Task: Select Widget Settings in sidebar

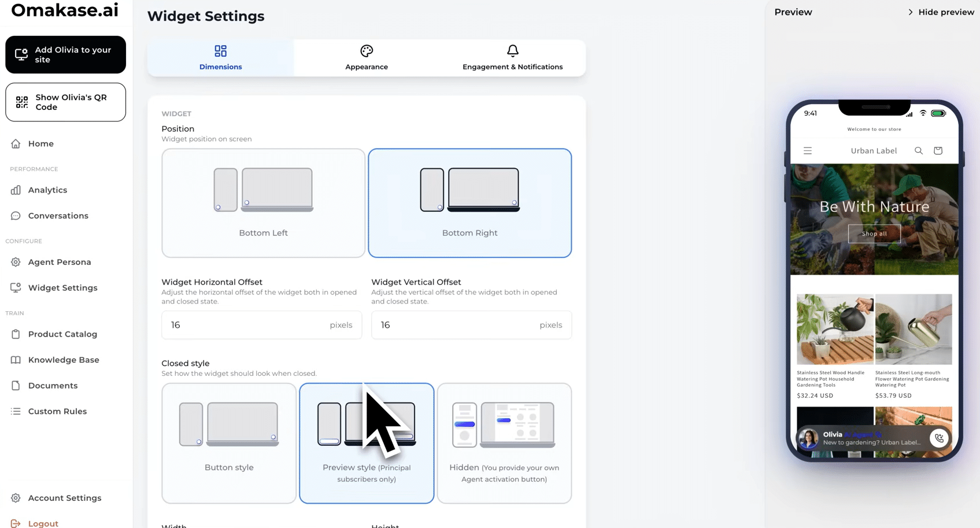Action: pyautogui.click(x=62, y=287)
